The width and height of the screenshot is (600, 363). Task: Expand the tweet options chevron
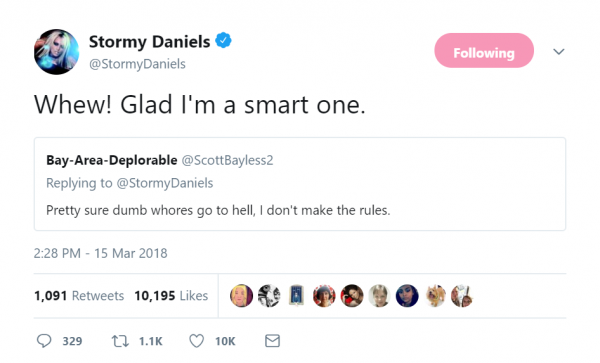point(559,52)
